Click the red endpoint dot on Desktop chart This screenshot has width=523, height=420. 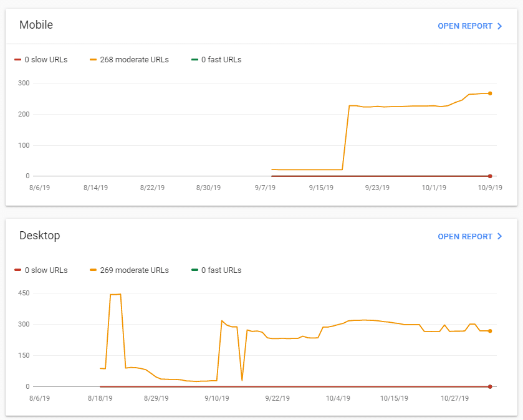pos(490,387)
